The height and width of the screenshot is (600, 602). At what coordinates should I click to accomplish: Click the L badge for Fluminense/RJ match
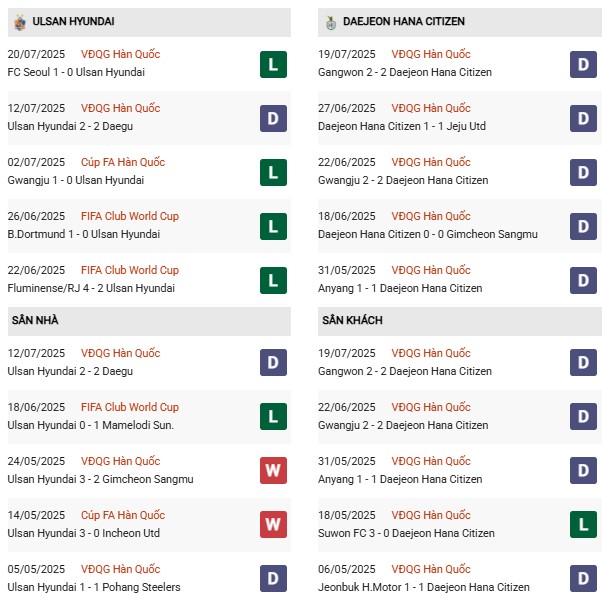[x=272, y=281]
